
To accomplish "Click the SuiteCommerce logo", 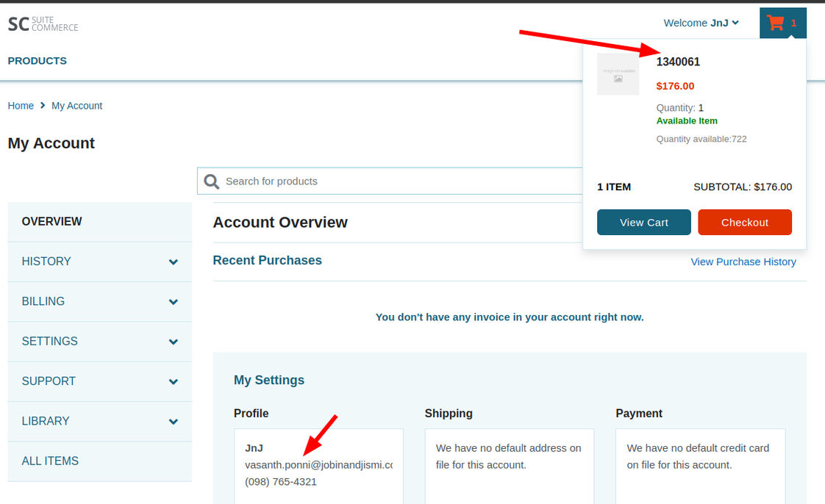I will pos(43,24).
